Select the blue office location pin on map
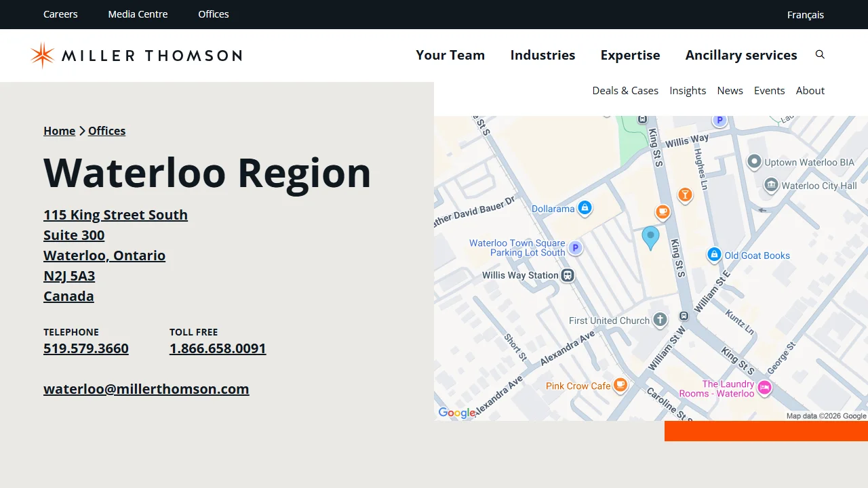Screen dimensions: 868x488 (650, 238)
